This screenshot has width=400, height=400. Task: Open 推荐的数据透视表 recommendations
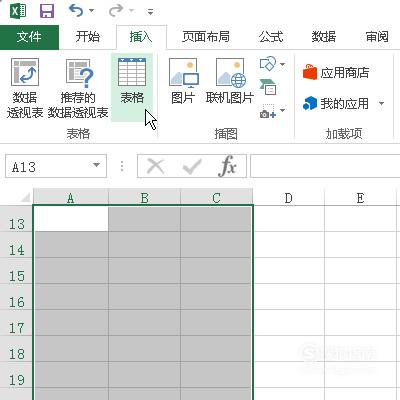[x=78, y=88]
